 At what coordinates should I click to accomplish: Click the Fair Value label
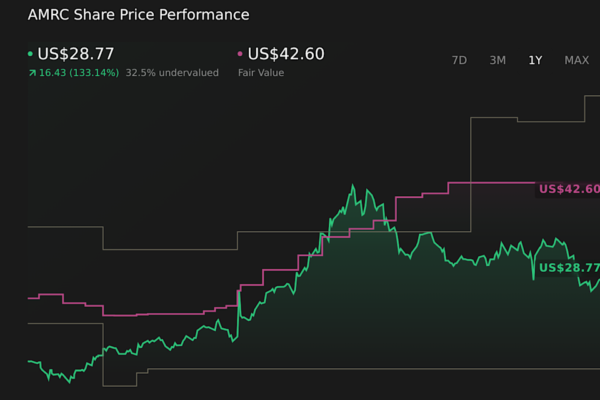click(260, 73)
